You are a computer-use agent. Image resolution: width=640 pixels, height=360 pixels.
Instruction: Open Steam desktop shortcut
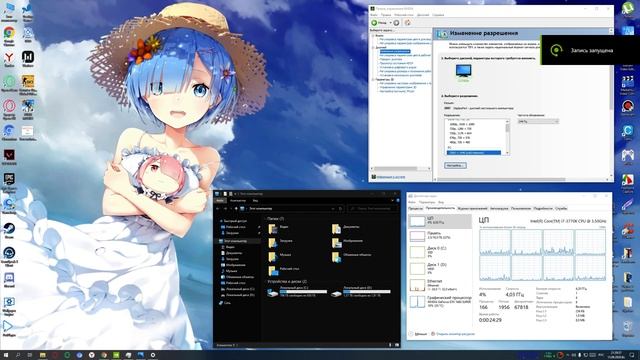tap(9, 231)
